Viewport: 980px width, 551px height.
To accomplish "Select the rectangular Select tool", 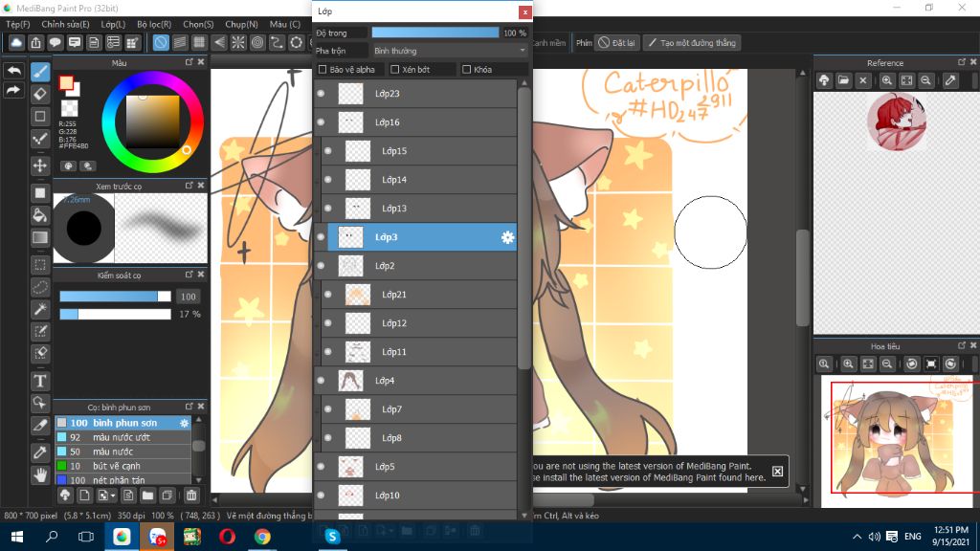I will point(40,264).
